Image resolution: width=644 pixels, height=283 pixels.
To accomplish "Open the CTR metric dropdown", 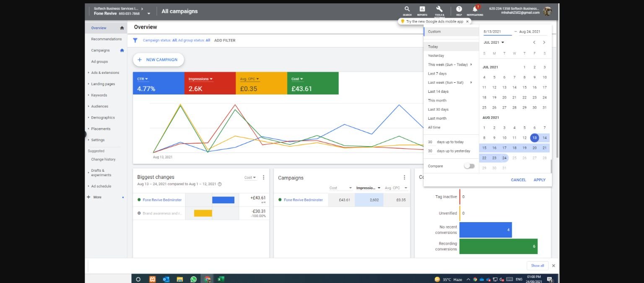I will pyautogui.click(x=143, y=79).
